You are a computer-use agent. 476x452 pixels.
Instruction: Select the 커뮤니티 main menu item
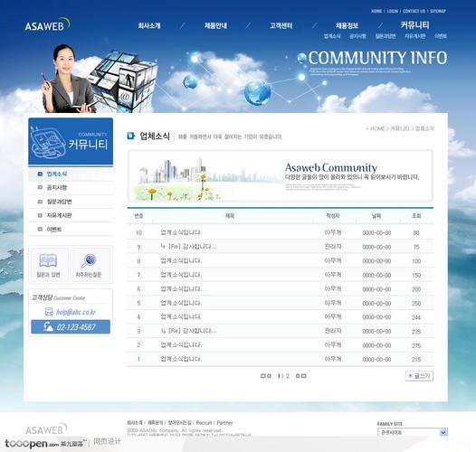414,25
